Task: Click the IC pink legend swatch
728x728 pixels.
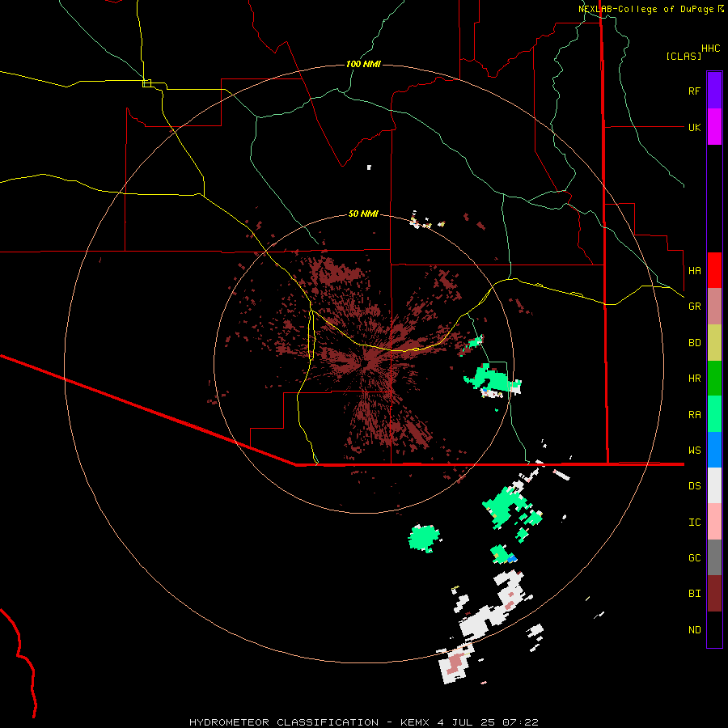Action: 714,522
